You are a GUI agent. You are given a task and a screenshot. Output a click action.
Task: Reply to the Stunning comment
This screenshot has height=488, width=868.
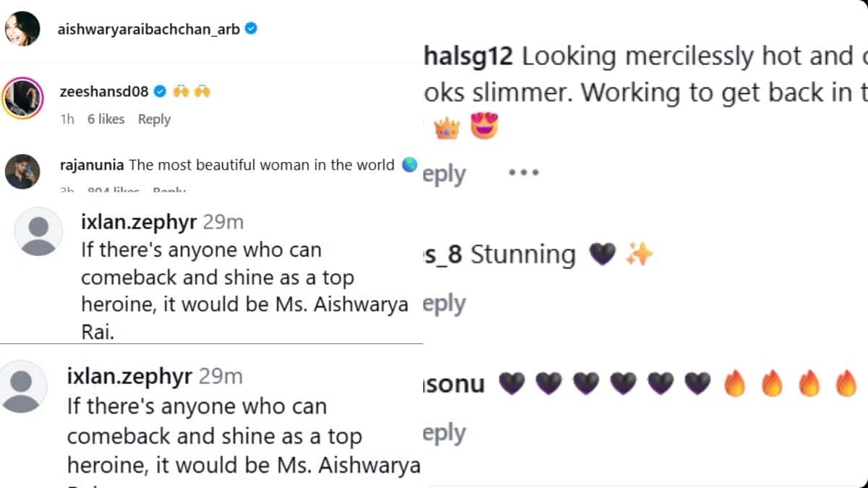coord(444,304)
